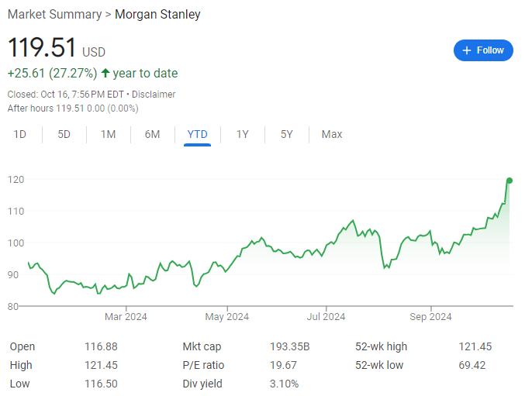The image size is (532, 396).
Task: Follow the Morgan Stanley stock
Action: coord(483,50)
